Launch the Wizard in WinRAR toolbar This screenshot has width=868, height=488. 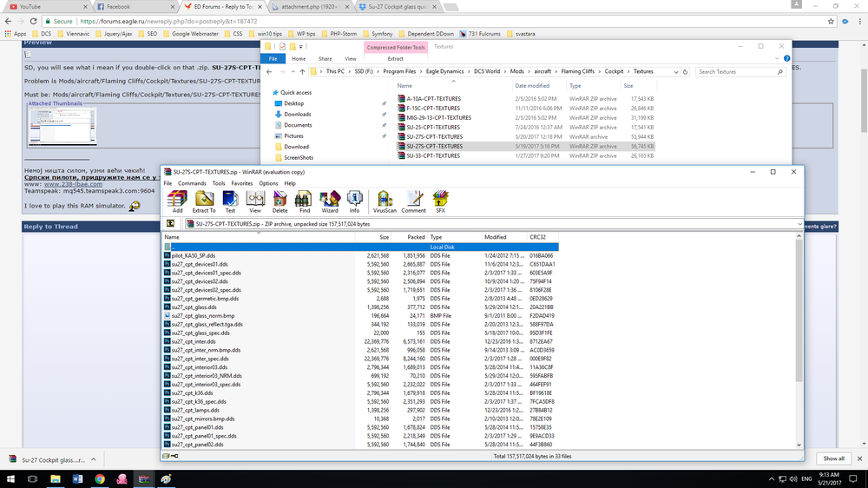329,201
